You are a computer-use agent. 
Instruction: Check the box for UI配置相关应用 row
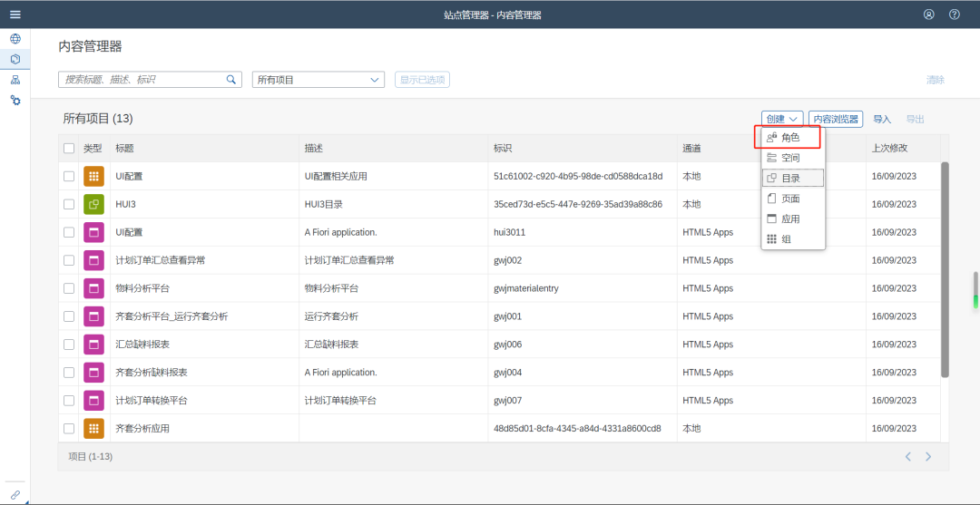(x=69, y=177)
